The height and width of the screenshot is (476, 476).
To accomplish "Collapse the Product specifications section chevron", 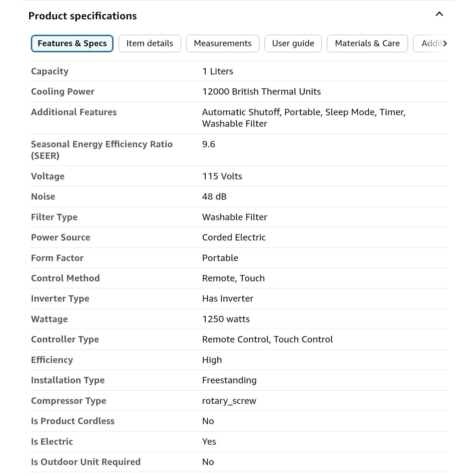I will click(439, 14).
